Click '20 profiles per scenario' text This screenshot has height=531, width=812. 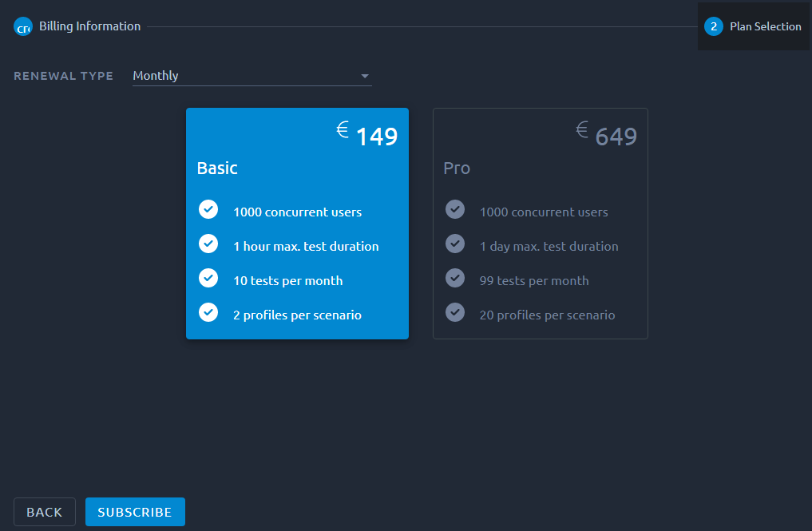(x=548, y=315)
